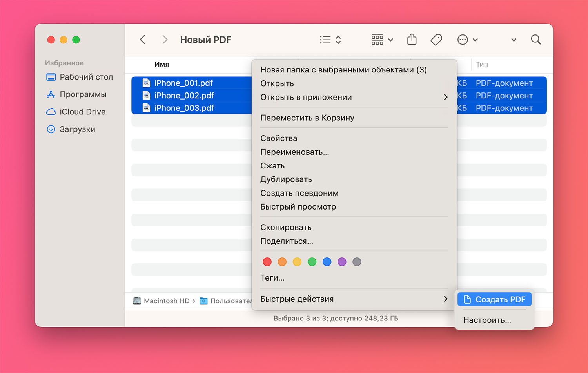Image resolution: width=588 pixels, height=373 pixels.
Task: Click the Finder back arrow
Action: click(x=143, y=40)
